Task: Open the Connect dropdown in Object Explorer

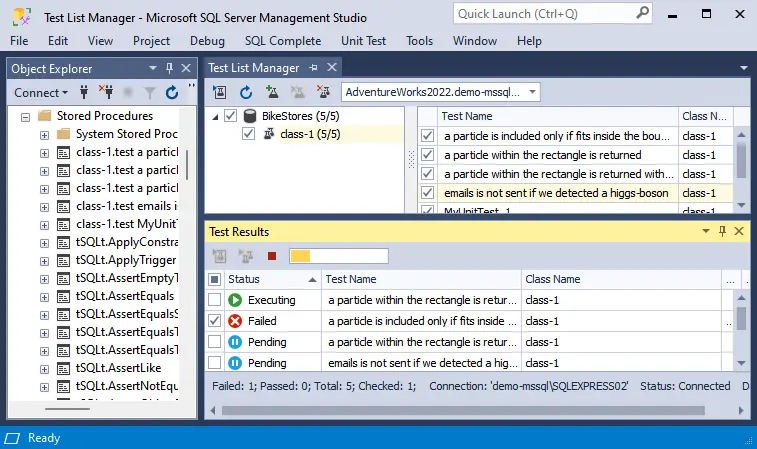Action: (x=41, y=92)
